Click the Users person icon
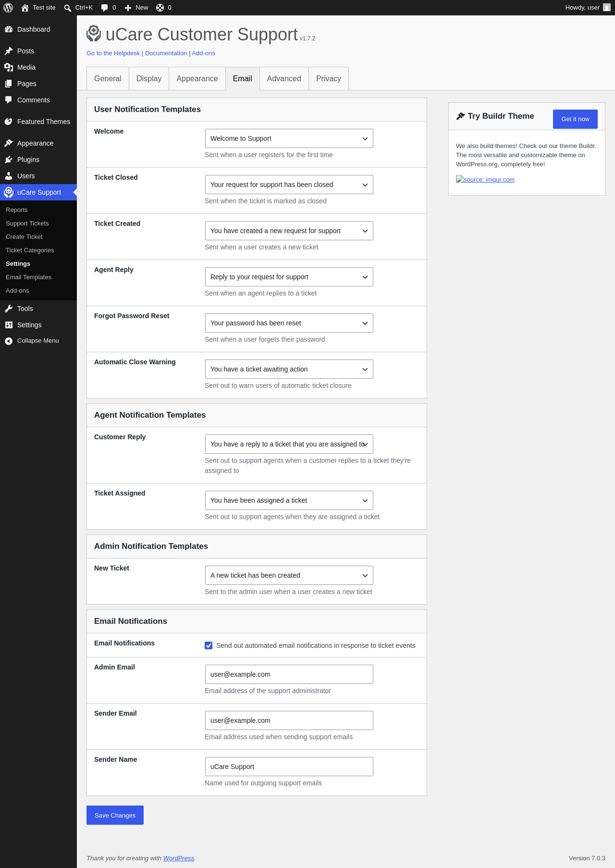The width and height of the screenshot is (615, 868). (x=9, y=176)
